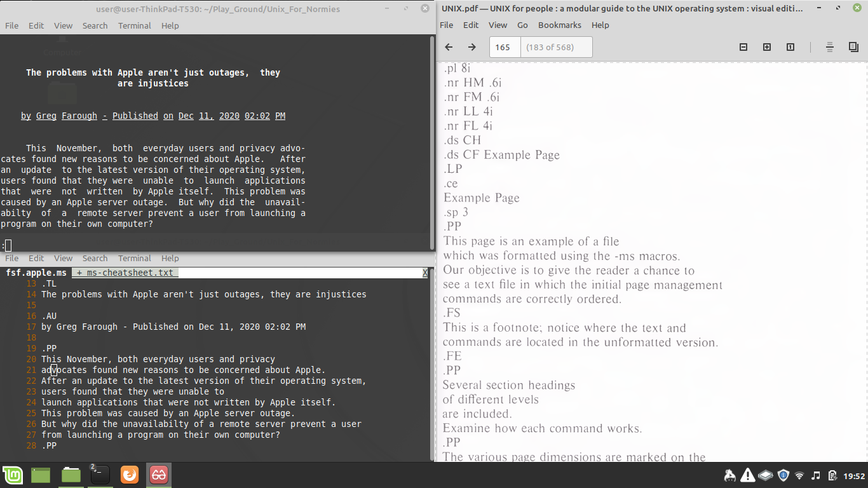Click '.TL' on vim line 13
868x488 pixels.
(49, 283)
